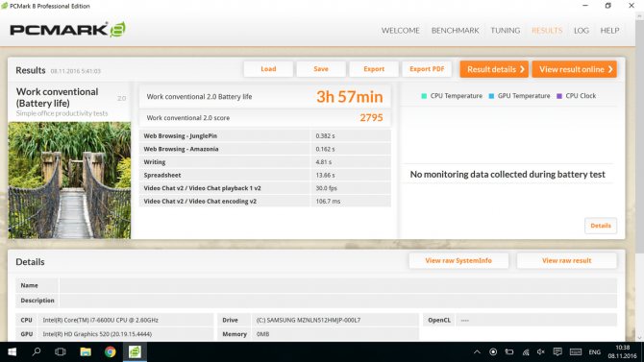
Task: Click the Save results button
Action: point(321,69)
